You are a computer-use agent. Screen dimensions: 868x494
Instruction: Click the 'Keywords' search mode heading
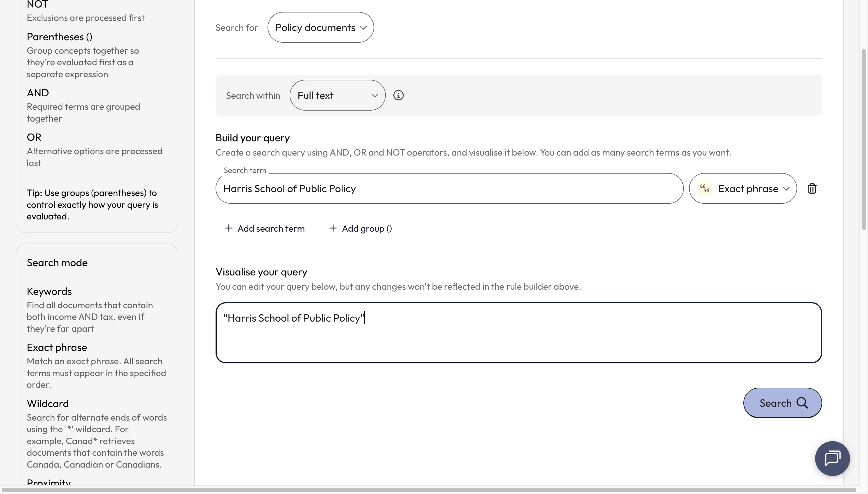(49, 291)
